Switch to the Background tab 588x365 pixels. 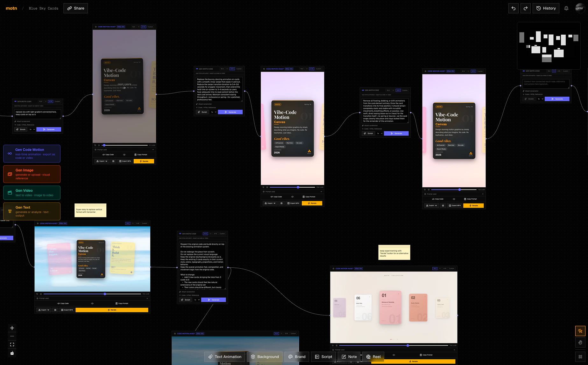[265, 357]
